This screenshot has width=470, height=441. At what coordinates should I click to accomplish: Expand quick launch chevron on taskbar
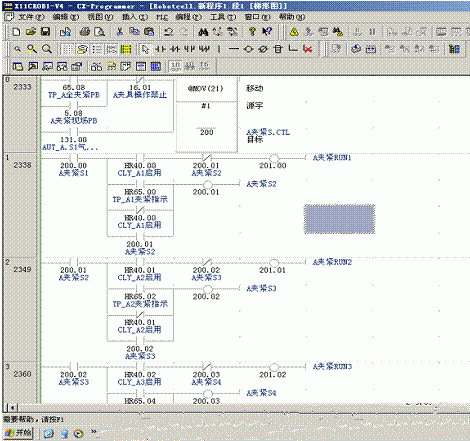pos(94,432)
